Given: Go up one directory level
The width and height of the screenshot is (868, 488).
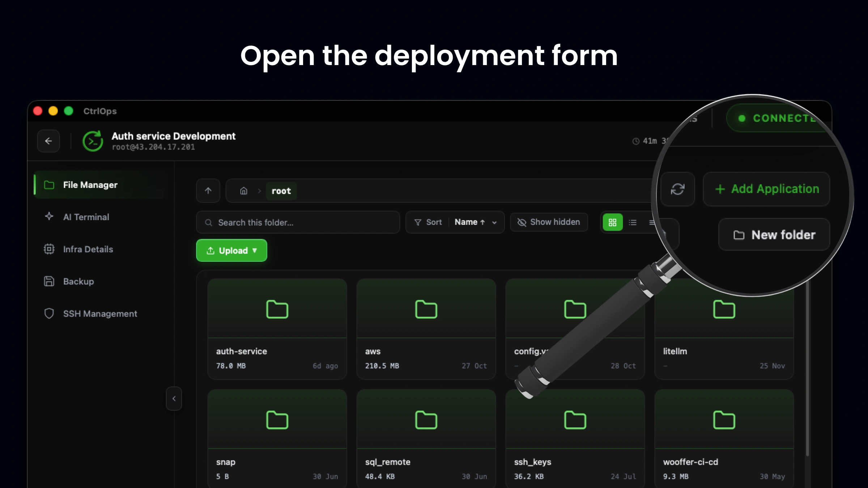Looking at the screenshot, I should tap(208, 191).
